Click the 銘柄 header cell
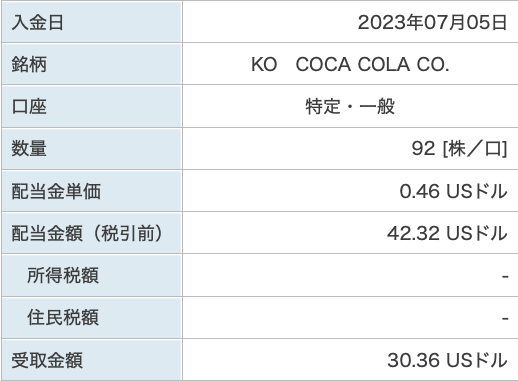Viewport: 518px width, 381px height. click(92, 64)
